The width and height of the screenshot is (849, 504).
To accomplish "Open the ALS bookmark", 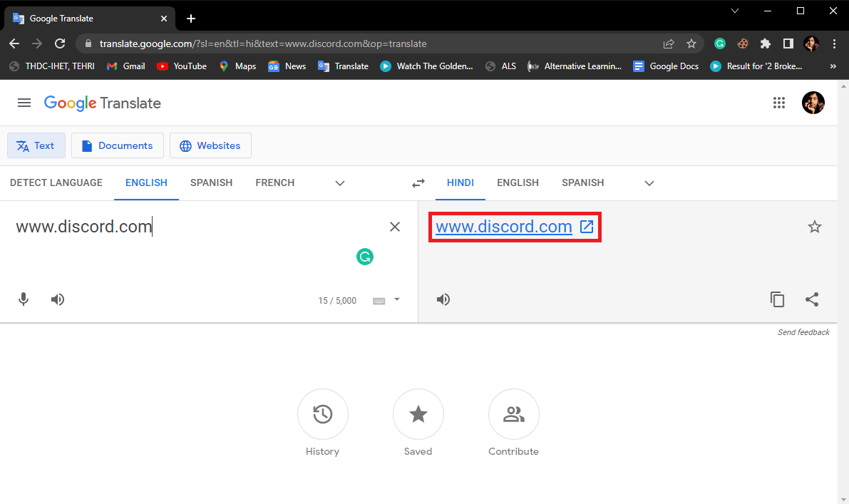I will point(501,66).
